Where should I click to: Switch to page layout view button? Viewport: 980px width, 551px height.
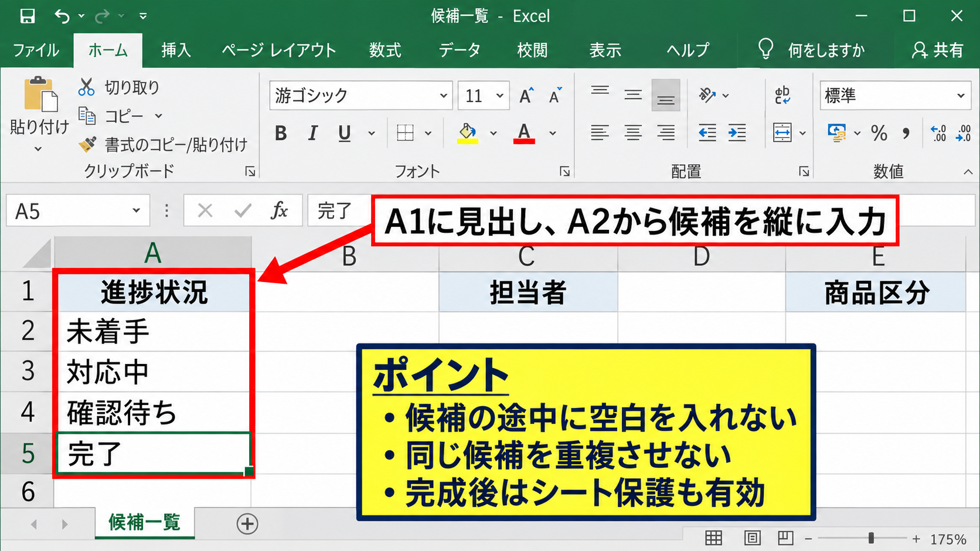[x=752, y=538]
